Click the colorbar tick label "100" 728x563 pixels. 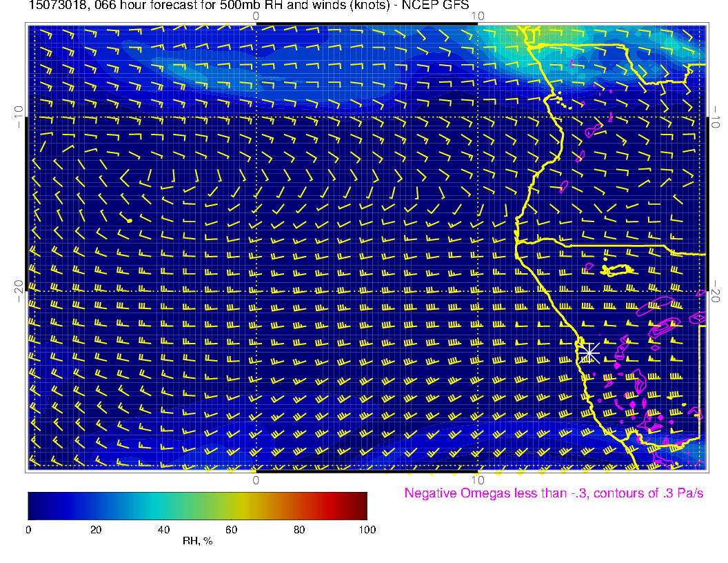pyautogui.click(x=367, y=529)
